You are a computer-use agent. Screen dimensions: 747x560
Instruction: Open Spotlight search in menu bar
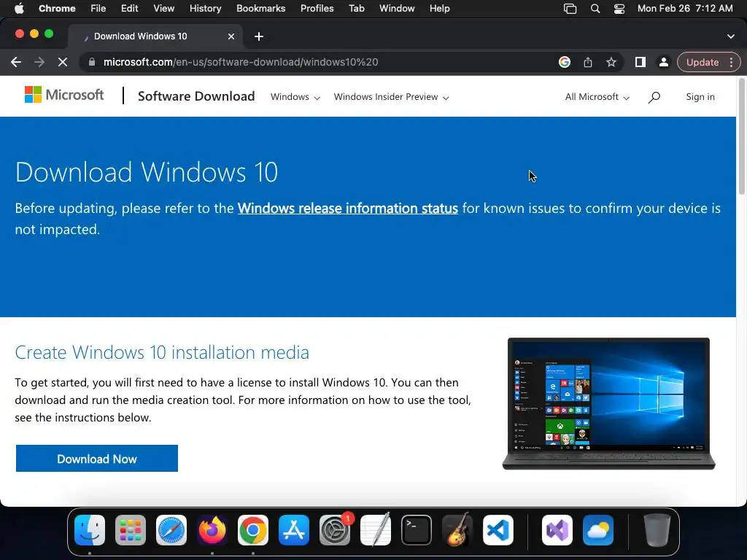595,9
